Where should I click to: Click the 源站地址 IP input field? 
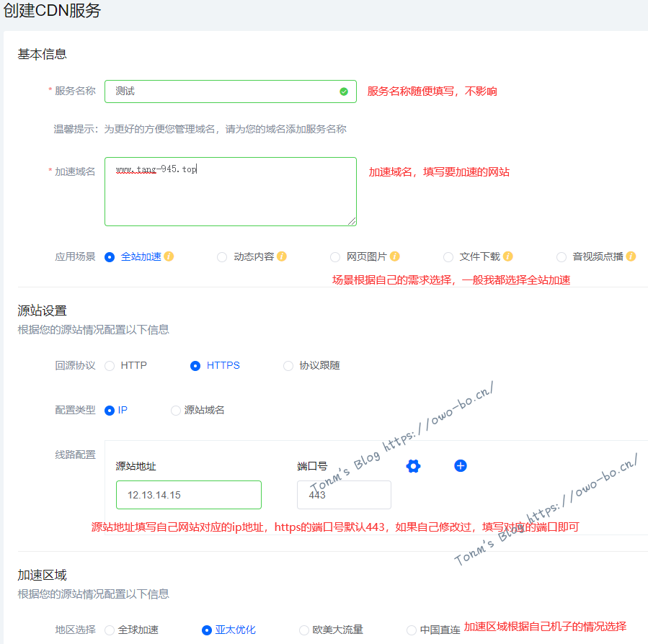click(189, 495)
